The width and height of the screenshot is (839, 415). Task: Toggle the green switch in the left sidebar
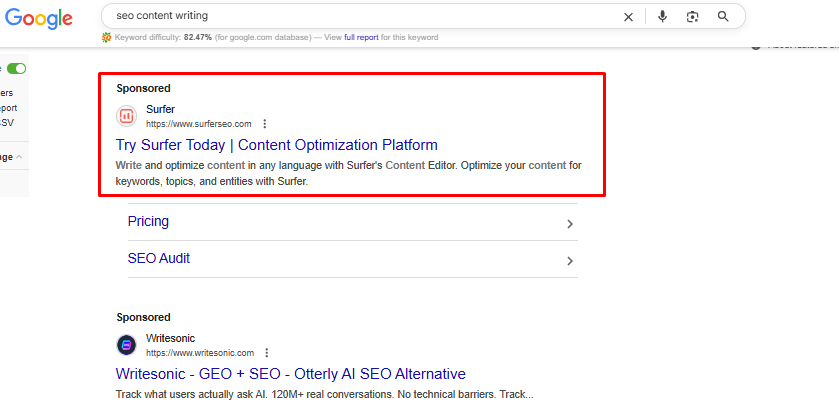(x=16, y=69)
